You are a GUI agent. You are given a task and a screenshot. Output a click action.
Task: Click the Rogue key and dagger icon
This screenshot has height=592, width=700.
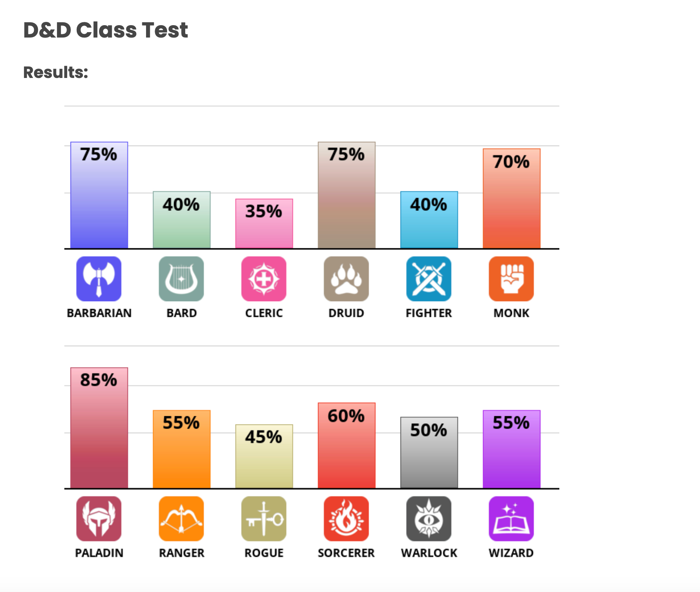264,519
